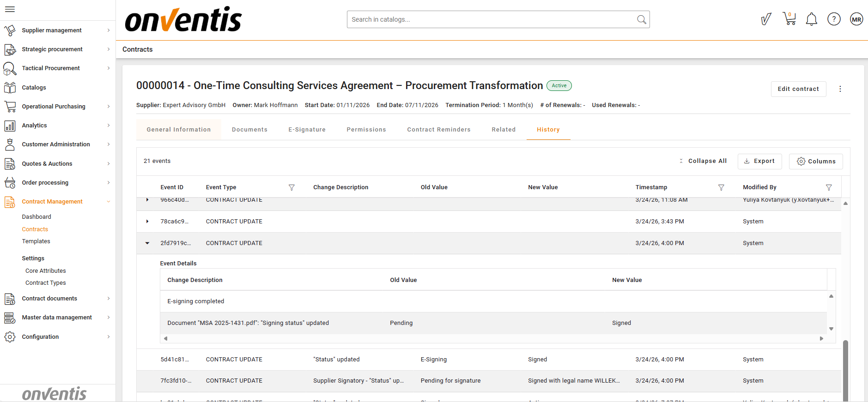The width and height of the screenshot is (868, 402).
Task: Filter the Modified By column
Action: pos(829,187)
